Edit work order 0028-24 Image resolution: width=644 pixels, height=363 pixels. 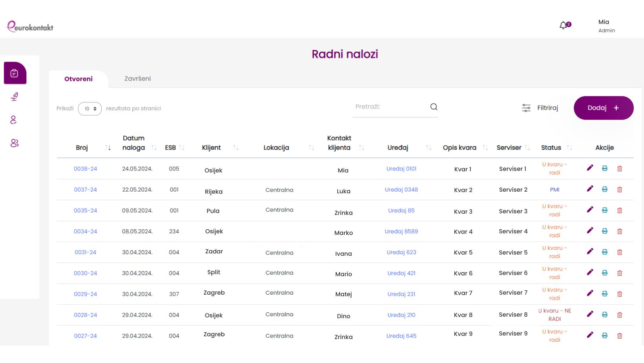point(590,314)
